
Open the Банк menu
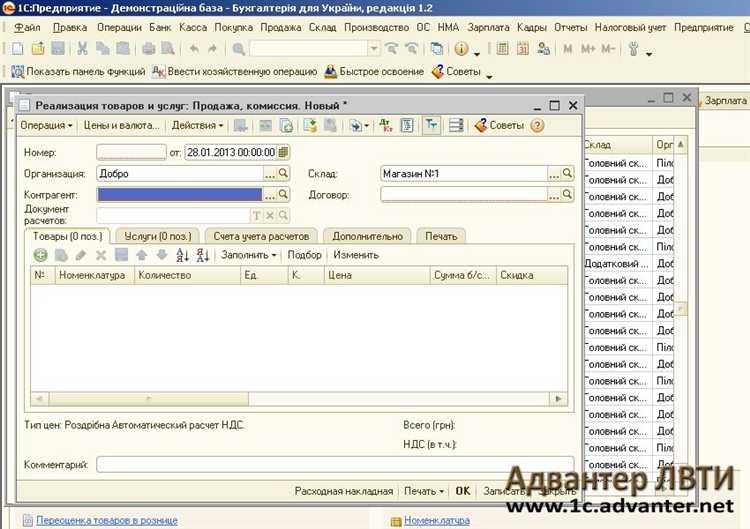point(160,27)
